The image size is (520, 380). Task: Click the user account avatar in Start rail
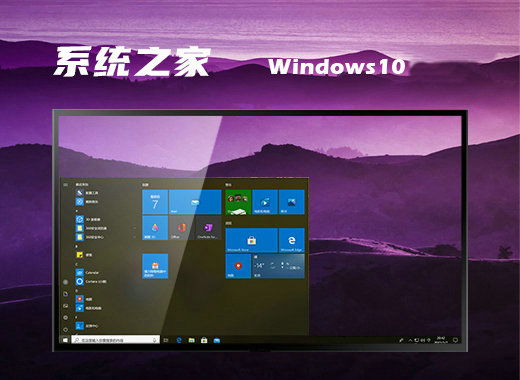pyautogui.click(x=66, y=282)
